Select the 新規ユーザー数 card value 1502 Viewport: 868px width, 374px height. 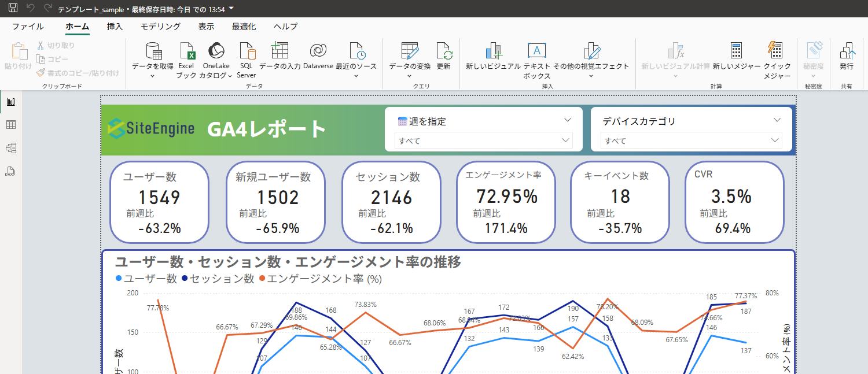(277, 198)
